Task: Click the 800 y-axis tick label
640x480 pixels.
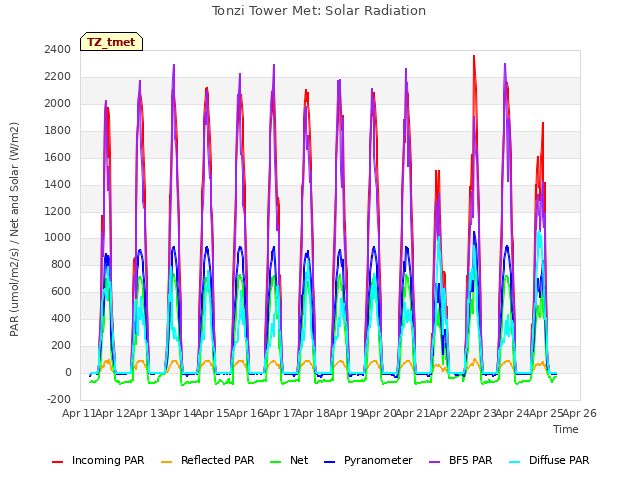Action: 61,265
